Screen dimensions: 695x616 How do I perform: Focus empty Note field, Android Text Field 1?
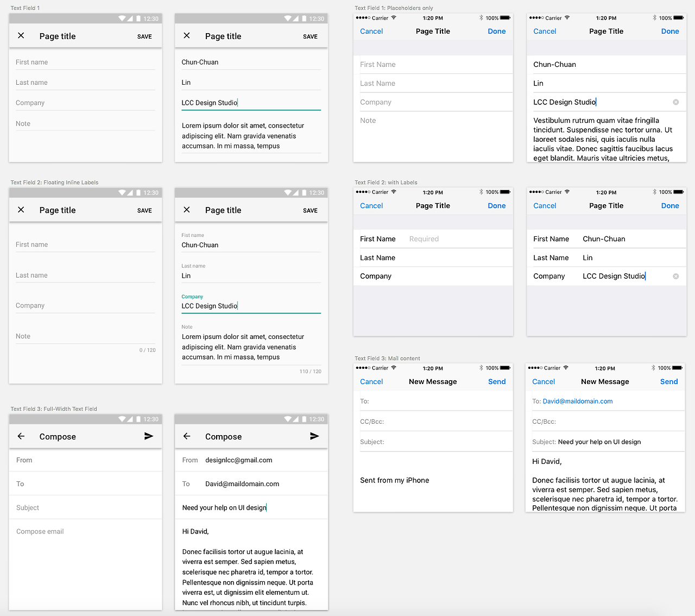coord(85,123)
